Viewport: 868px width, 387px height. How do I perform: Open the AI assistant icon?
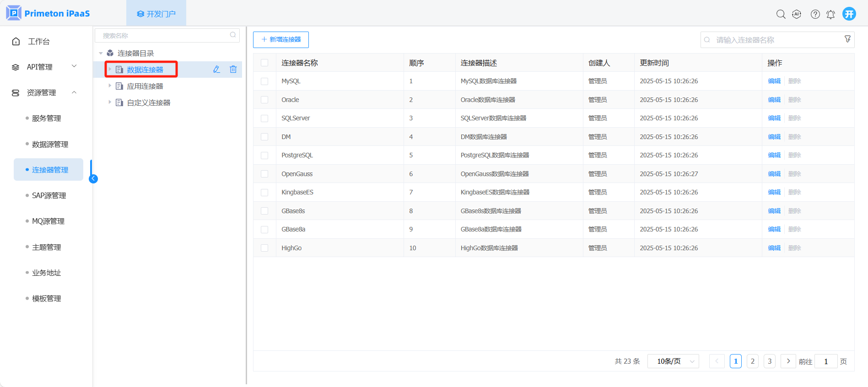797,14
